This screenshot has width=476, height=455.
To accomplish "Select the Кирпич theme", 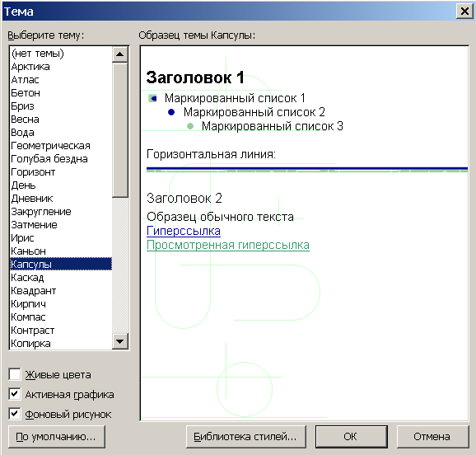I will 61,304.
